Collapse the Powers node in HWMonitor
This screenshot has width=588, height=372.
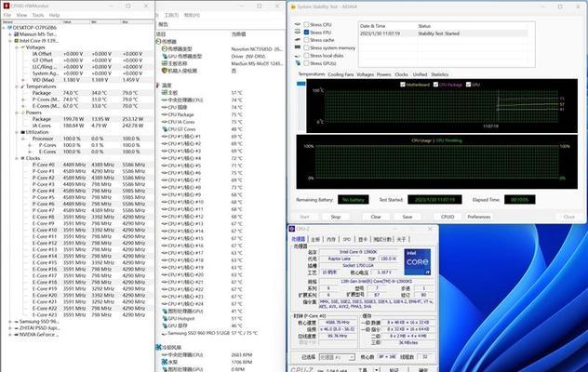[17, 113]
